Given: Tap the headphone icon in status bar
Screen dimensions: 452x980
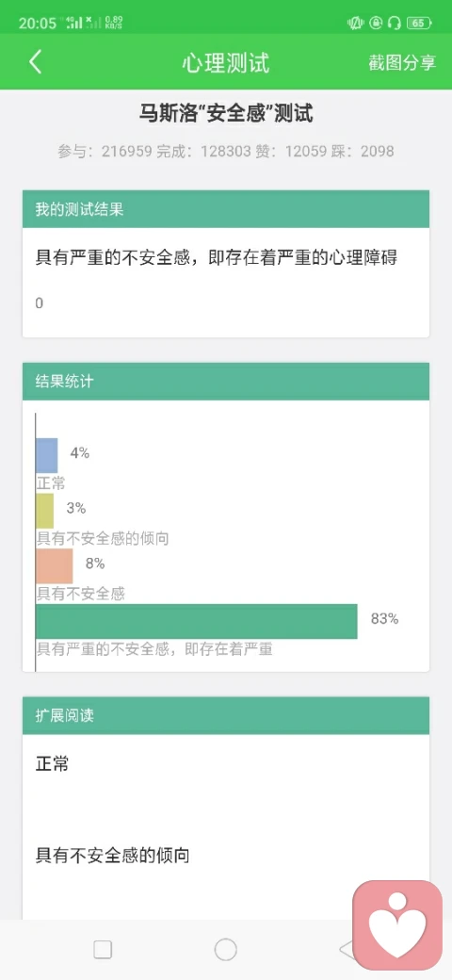Looking at the screenshot, I should [x=394, y=24].
